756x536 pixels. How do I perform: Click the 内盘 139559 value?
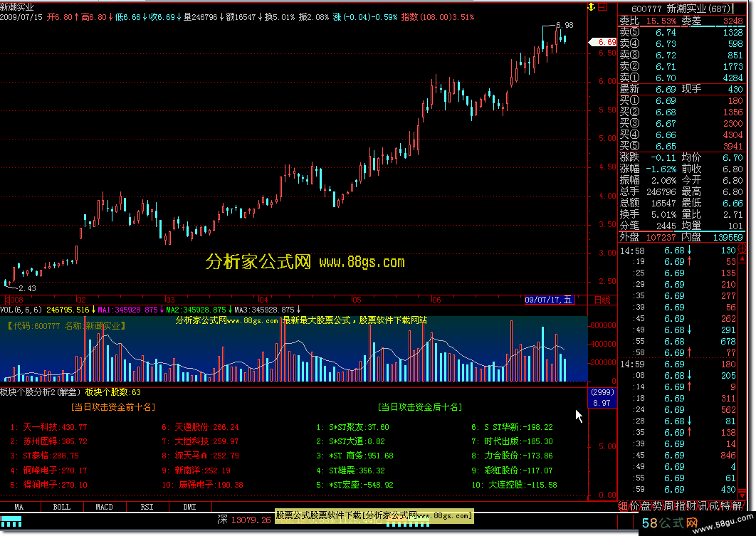coord(727,238)
